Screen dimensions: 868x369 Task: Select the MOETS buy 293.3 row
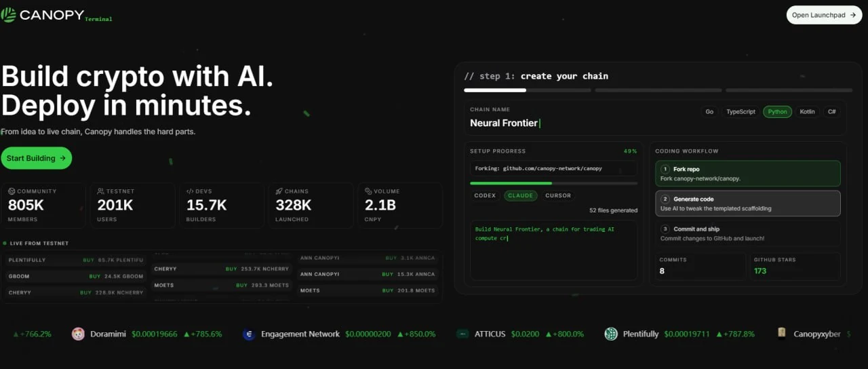[221, 285]
